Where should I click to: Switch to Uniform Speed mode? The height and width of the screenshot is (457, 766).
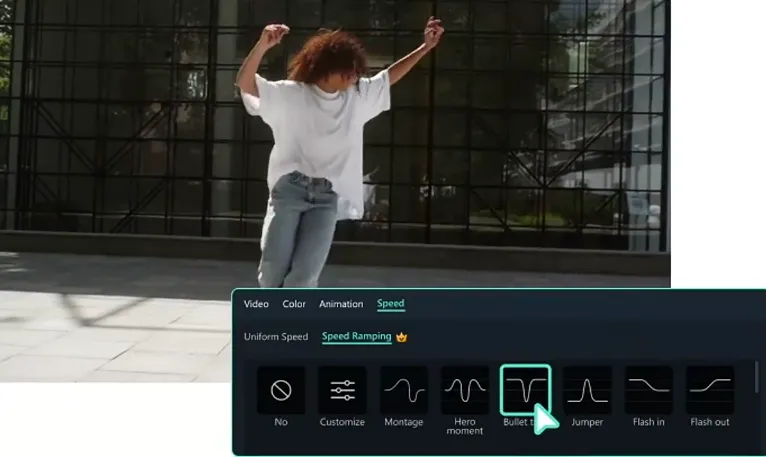[276, 337]
